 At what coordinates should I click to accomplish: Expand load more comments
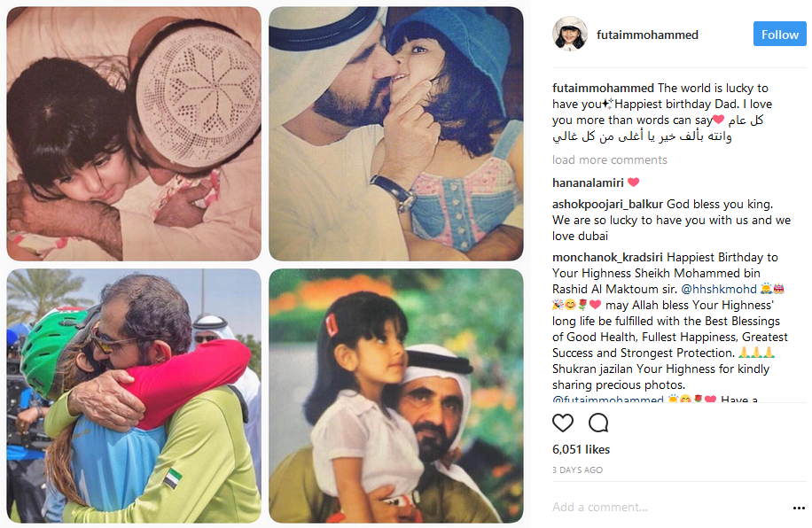point(610,160)
